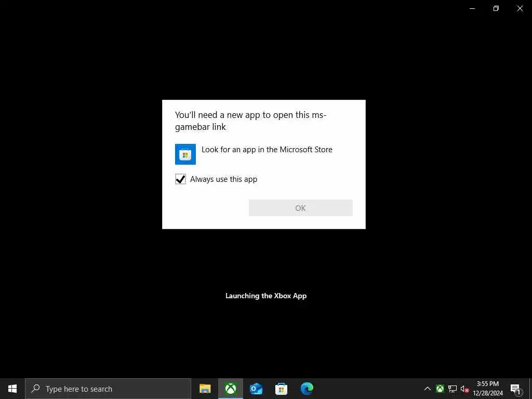Show hidden system tray icons

428,389
